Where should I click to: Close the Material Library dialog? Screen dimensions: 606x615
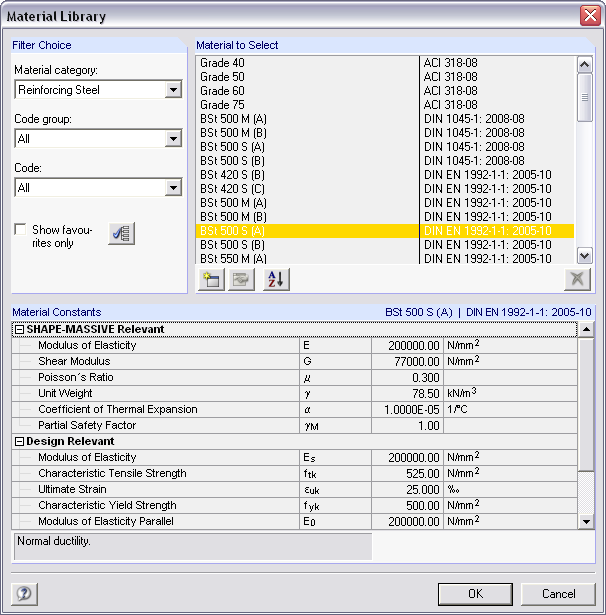tap(590, 16)
